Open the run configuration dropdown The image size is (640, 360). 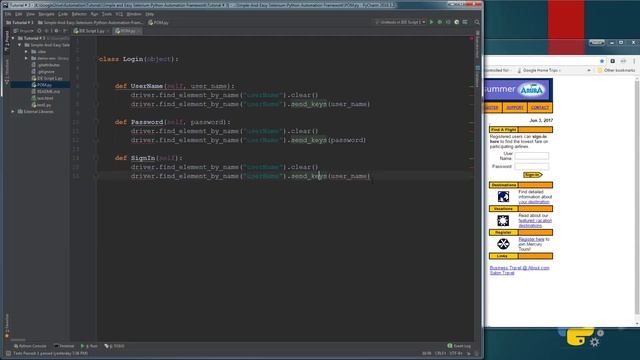400,22
